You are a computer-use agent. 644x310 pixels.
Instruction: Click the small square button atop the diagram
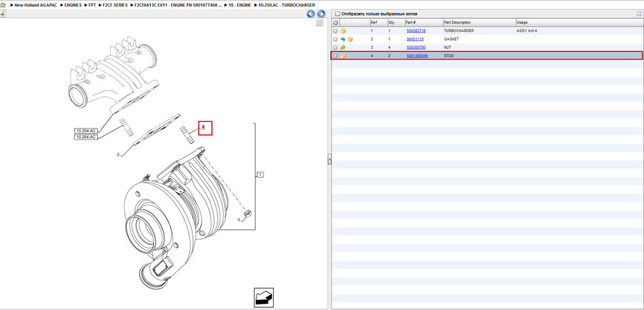pos(319,23)
